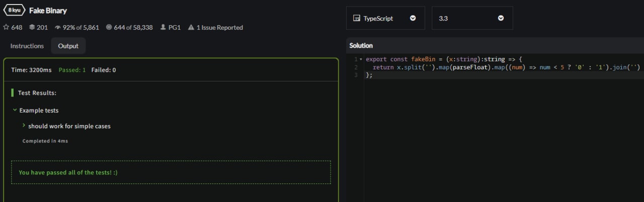Click the collections stack icon beside 201

tap(32, 28)
